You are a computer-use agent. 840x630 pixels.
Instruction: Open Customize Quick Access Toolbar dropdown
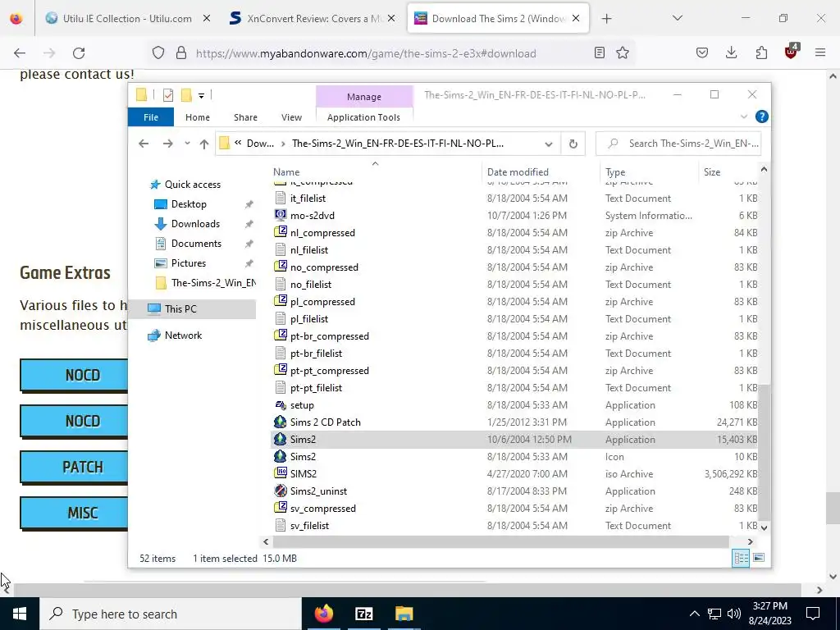click(202, 96)
